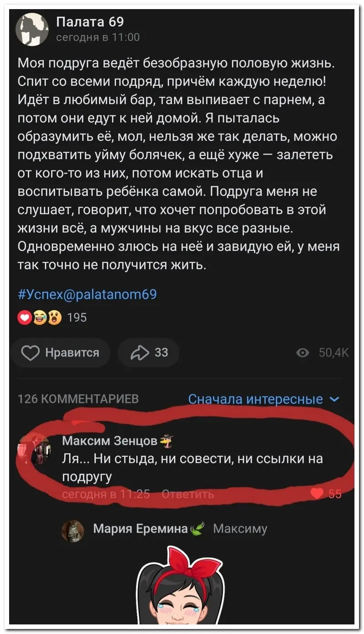Click the 126 комментариев header
Screen dimensions: 364x634
[78, 399]
